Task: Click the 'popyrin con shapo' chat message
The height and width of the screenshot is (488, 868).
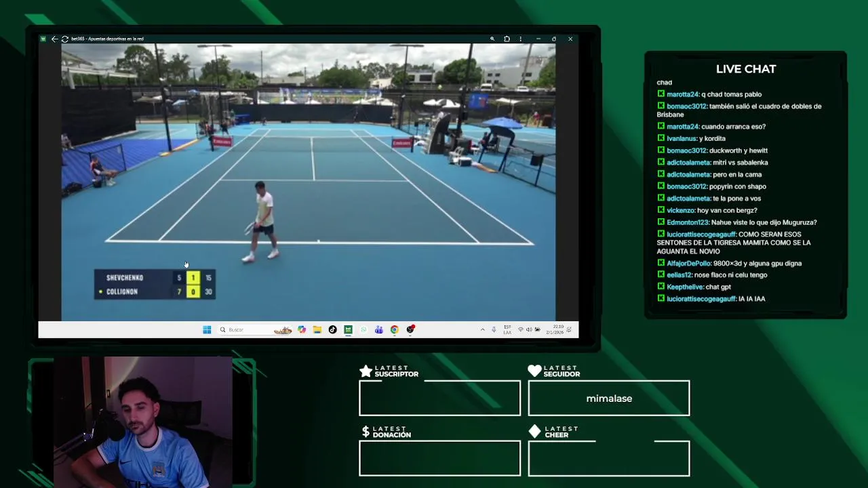Action: tap(738, 186)
